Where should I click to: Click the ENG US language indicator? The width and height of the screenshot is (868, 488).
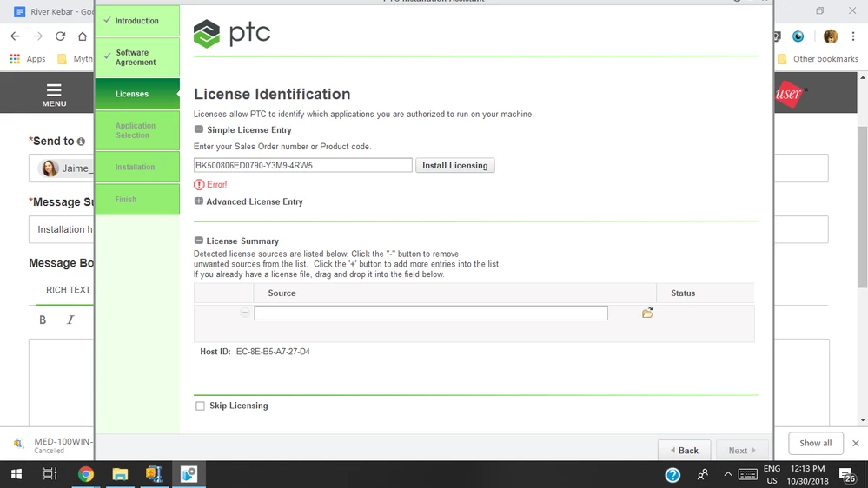(772, 475)
